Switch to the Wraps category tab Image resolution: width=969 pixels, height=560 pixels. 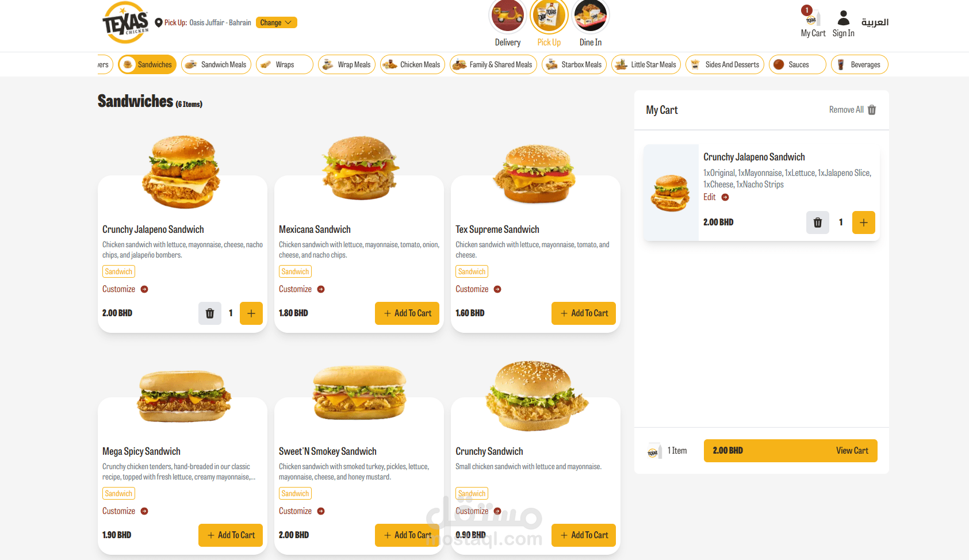(284, 64)
